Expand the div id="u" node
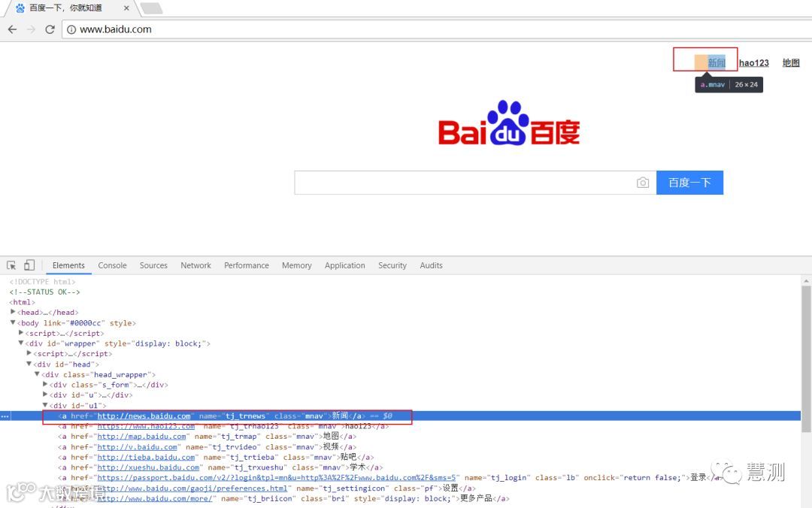This screenshot has width=812, height=508. (x=45, y=395)
